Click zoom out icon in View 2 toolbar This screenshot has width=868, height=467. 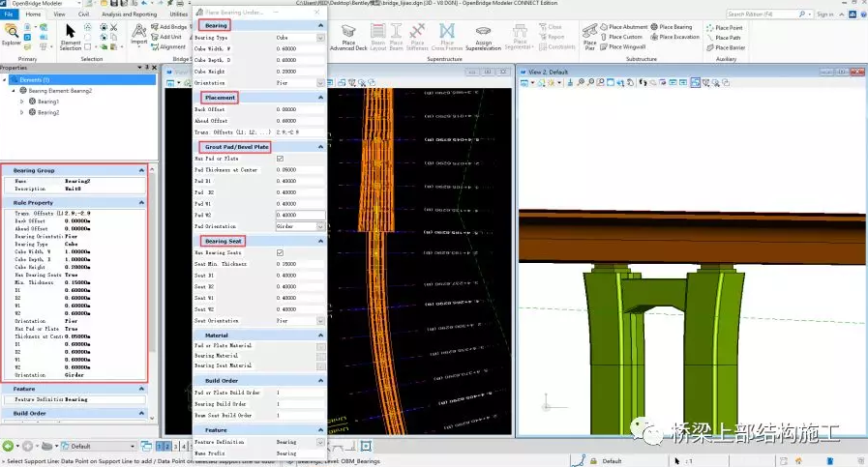(x=590, y=82)
